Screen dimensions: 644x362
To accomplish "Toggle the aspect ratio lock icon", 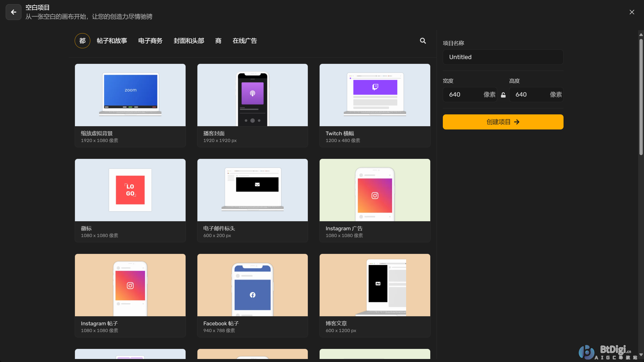I will point(503,95).
